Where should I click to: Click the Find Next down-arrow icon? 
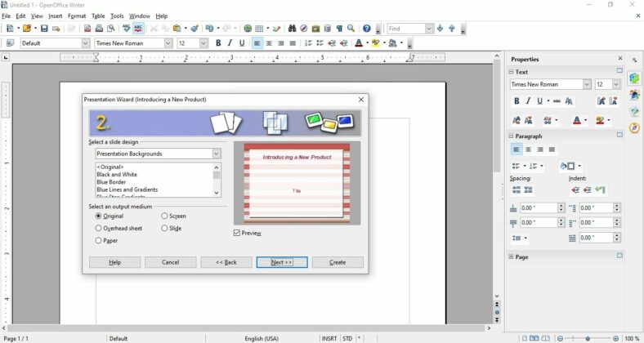(441, 29)
